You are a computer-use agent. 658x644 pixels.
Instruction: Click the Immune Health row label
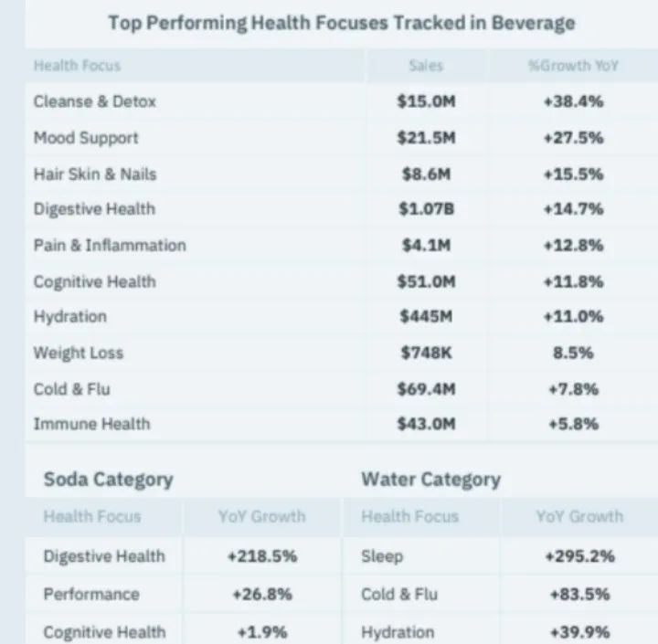pyautogui.click(x=91, y=424)
